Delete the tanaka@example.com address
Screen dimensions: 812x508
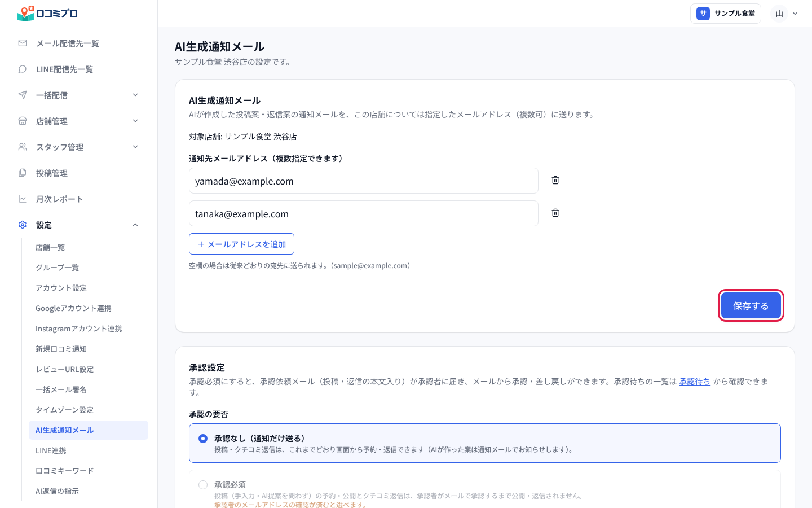click(x=555, y=213)
